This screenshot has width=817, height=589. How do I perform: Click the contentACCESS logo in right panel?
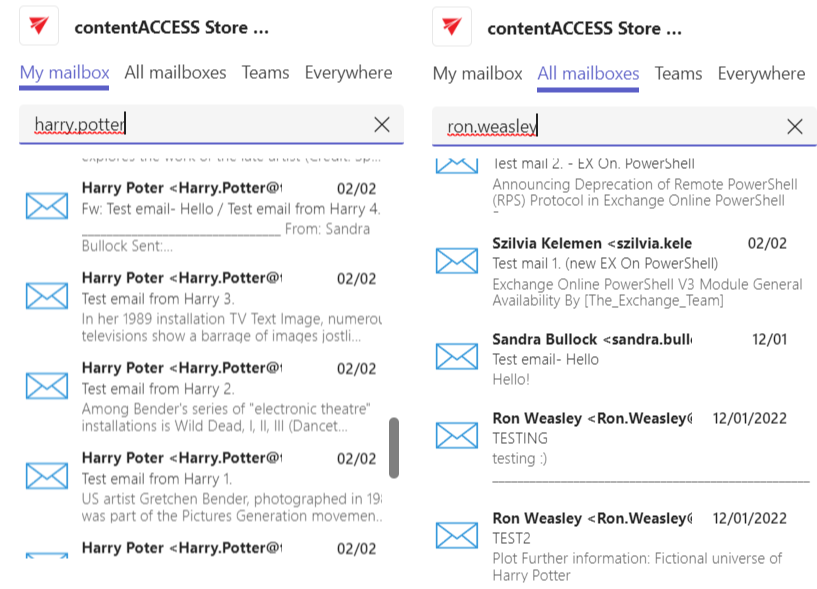(x=452, y=27)
